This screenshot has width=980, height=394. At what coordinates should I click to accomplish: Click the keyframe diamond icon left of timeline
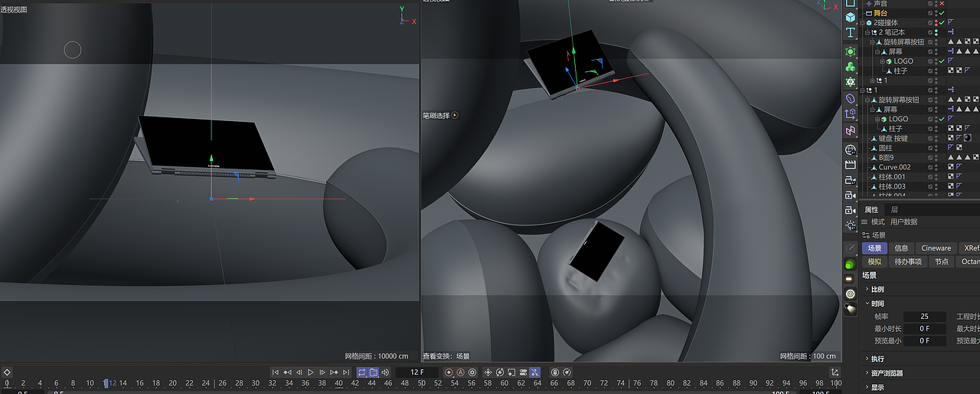click(7, 373)
